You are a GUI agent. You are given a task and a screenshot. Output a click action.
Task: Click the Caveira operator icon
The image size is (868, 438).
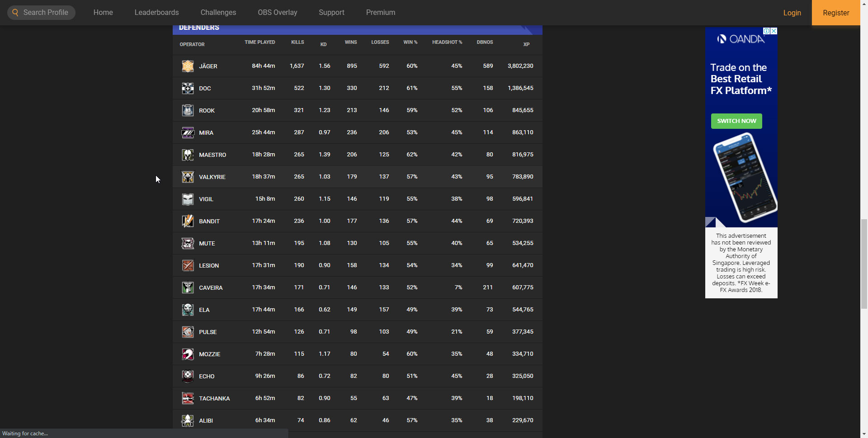click(188, 287)
